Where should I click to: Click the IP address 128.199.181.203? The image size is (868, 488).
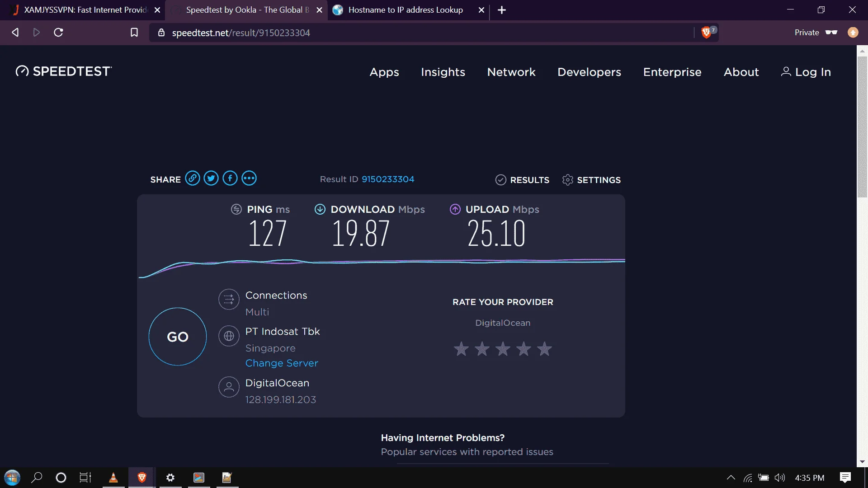tap(281, 400)
